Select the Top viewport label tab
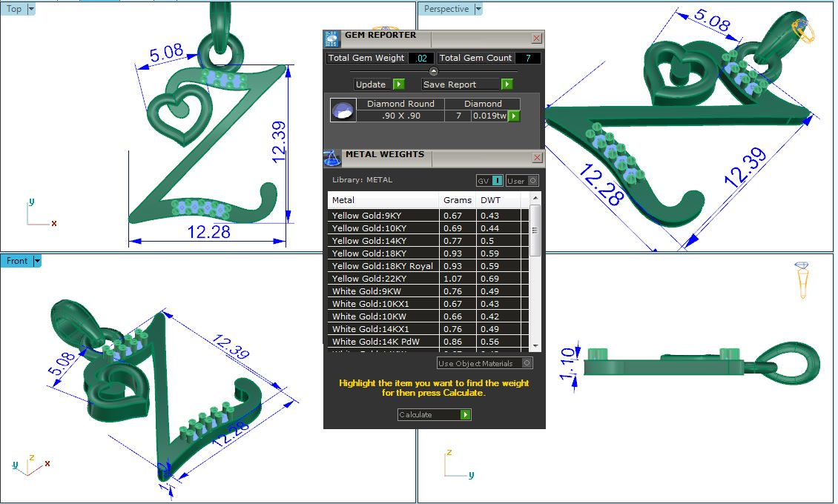This screenshot has height=504, width=838. (x=14, y=10)
